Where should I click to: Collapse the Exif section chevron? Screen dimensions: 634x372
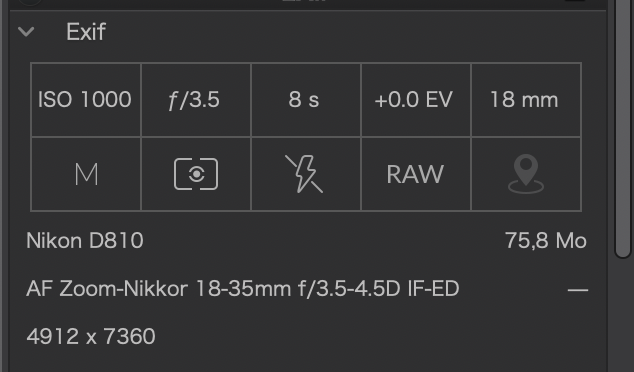(x=26, y=32)
